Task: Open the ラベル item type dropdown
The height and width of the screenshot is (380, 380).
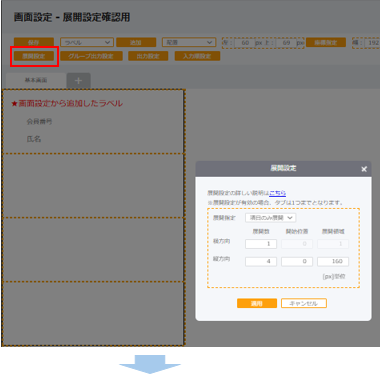Action: point(87,42)
